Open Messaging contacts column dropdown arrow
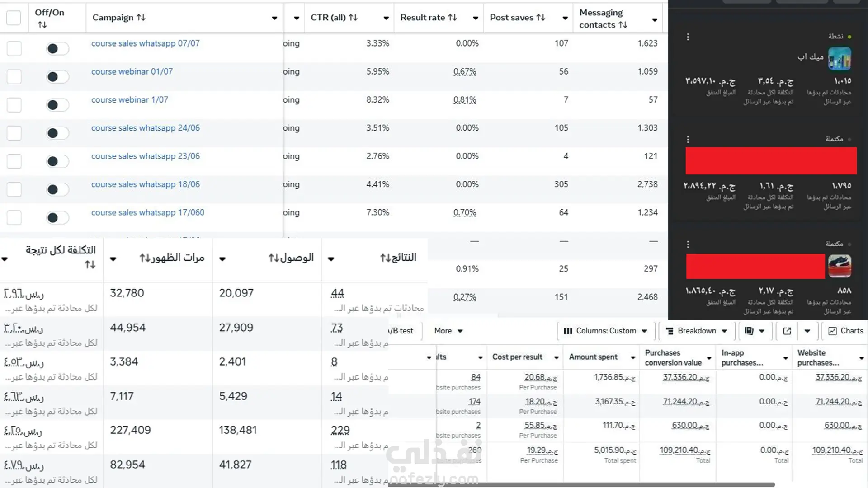Viewport: 868px width, 488px height. coord(655,20)
